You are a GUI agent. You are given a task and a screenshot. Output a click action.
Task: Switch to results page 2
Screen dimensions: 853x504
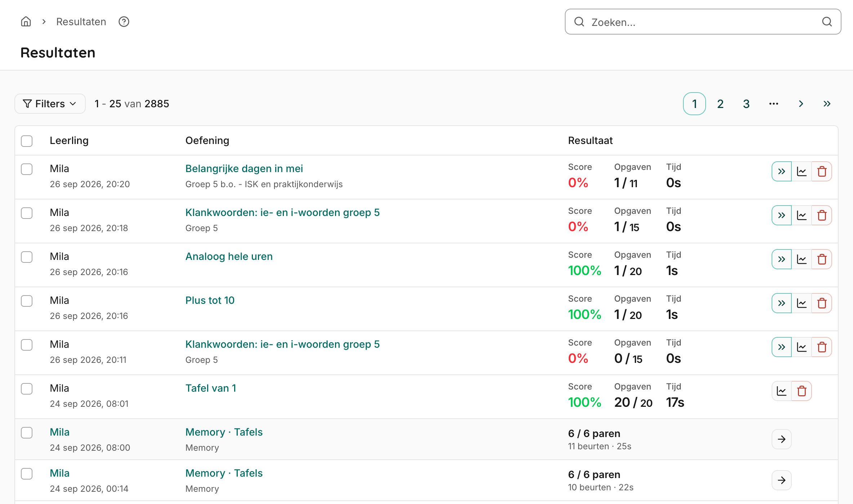[x=720, y=104]
